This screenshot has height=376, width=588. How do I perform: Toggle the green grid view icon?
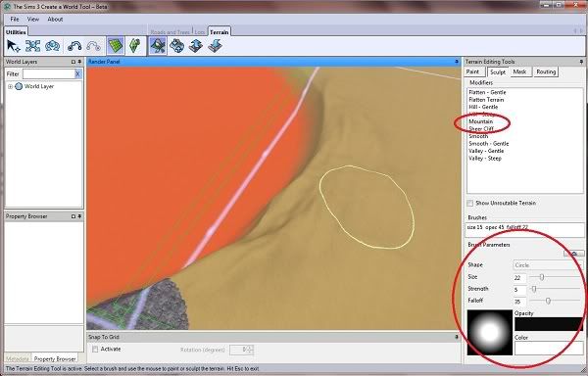(x=115, y=46)
